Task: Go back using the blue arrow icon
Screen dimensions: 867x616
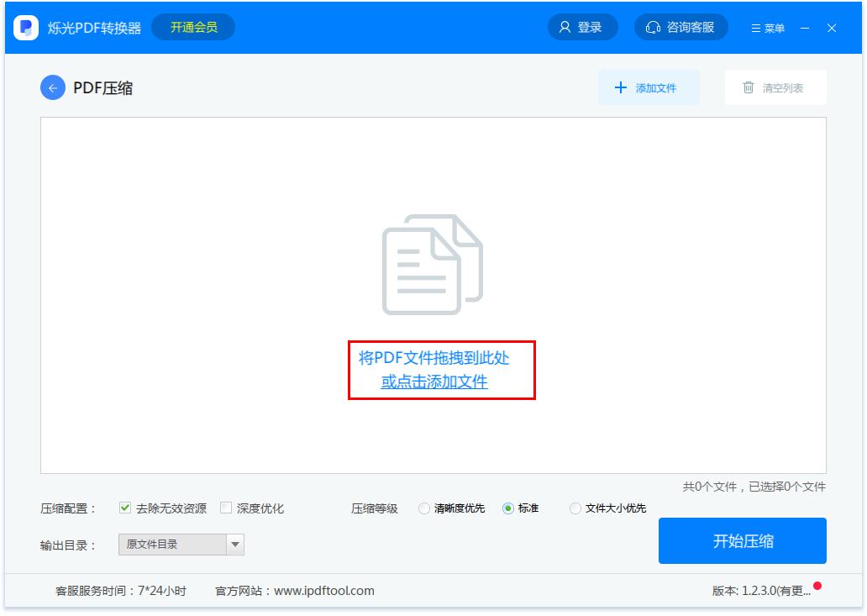Action: [53, 86]
